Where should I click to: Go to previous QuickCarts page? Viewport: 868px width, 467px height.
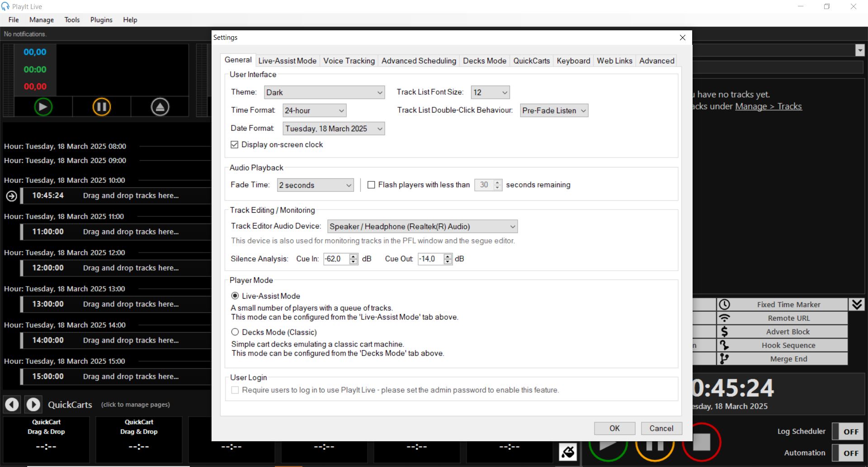[12, 404]
